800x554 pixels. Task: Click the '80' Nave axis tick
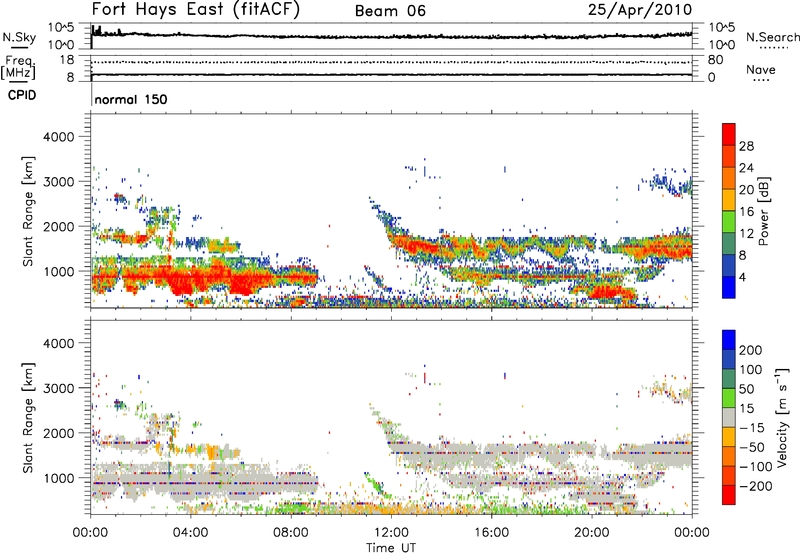coord(715,60)
